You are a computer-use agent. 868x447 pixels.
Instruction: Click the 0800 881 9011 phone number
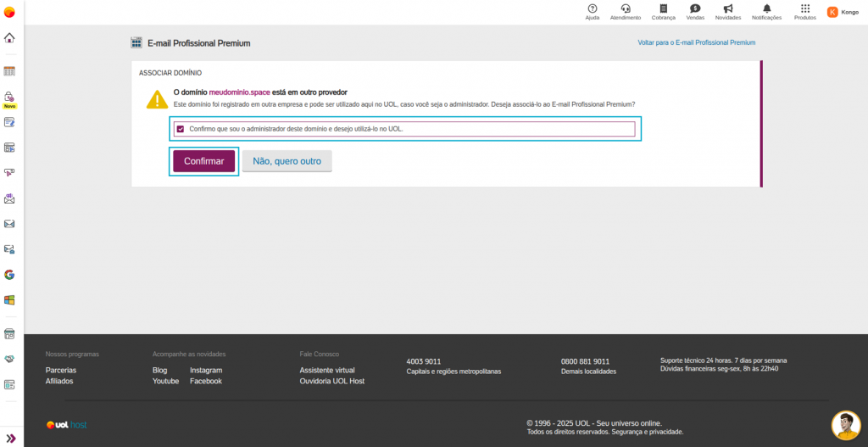[585, 361]
